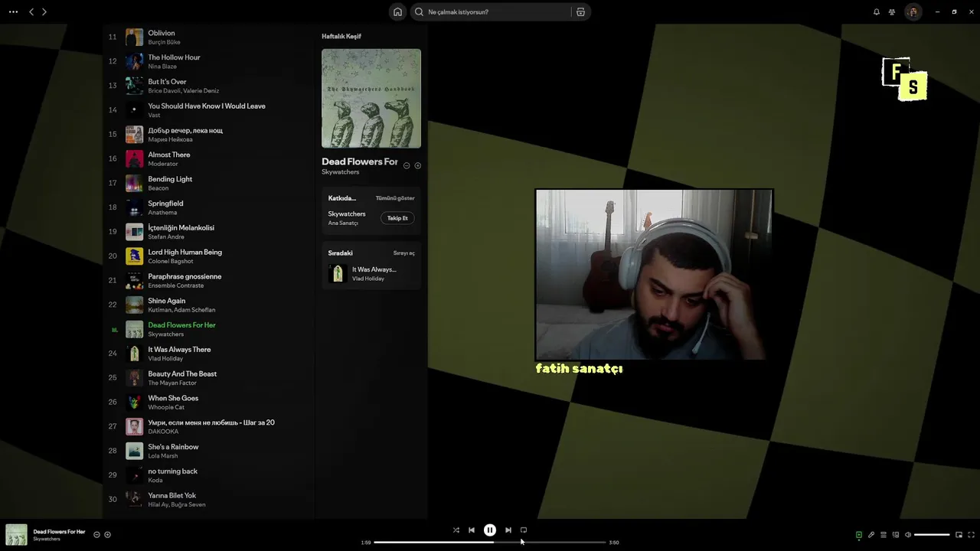
Task: Adjust the volume slider
Action: click(x=932, y=535)
